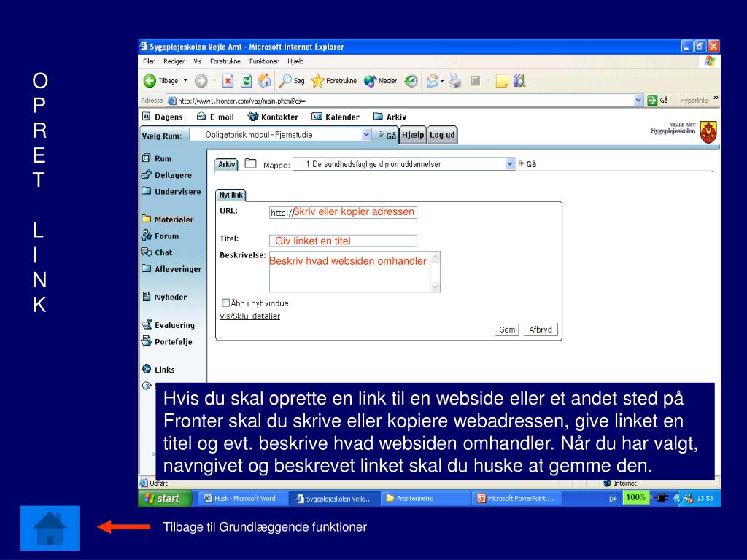The width and height of the screenshot is (747, 560).
Task: Open Nyheder in the sidebar
Action: (164, 297)
